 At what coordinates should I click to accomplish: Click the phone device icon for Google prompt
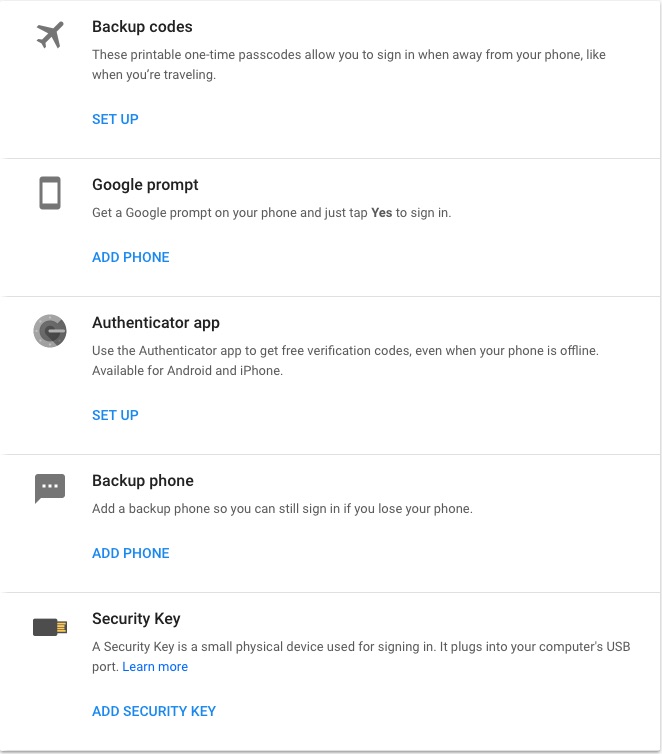(50, 193)
